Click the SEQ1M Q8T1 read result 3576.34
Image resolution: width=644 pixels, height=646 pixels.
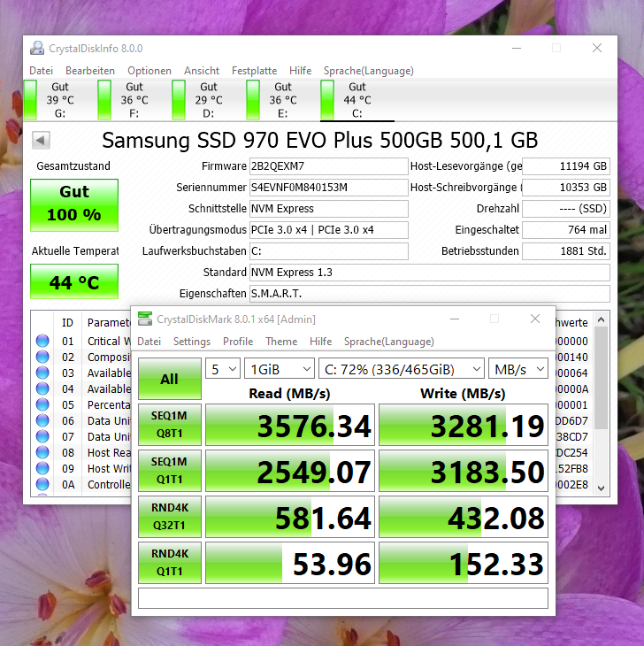click(290, 425)
